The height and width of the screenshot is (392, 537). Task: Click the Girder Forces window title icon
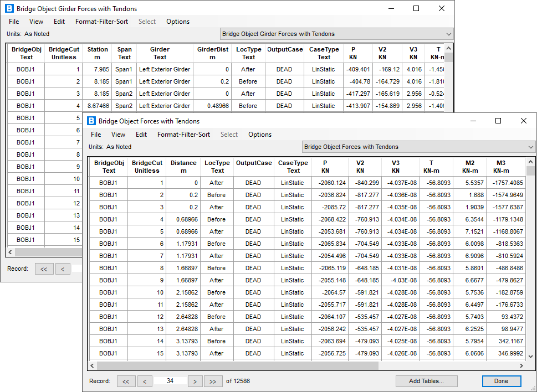pos(8,8)
